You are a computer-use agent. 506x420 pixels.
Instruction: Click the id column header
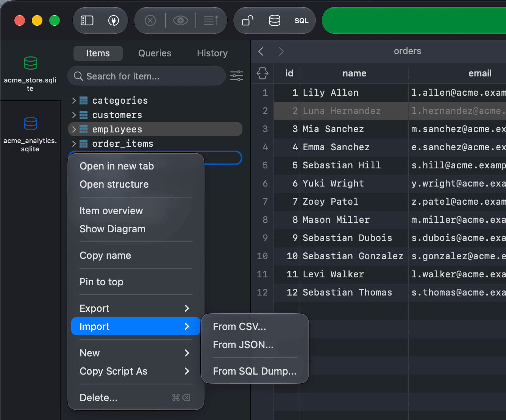point(287,73)
